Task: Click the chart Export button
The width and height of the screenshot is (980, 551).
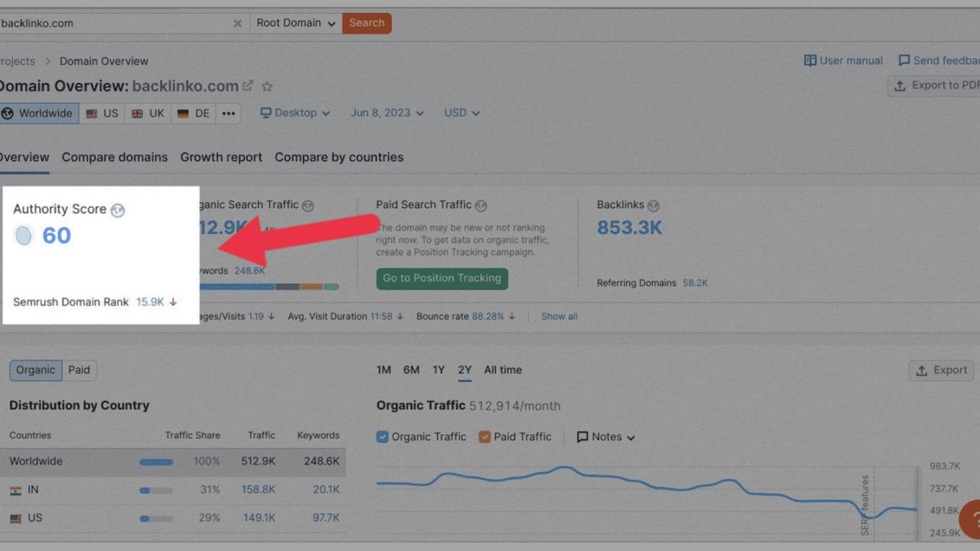Action: coord(942,370)
